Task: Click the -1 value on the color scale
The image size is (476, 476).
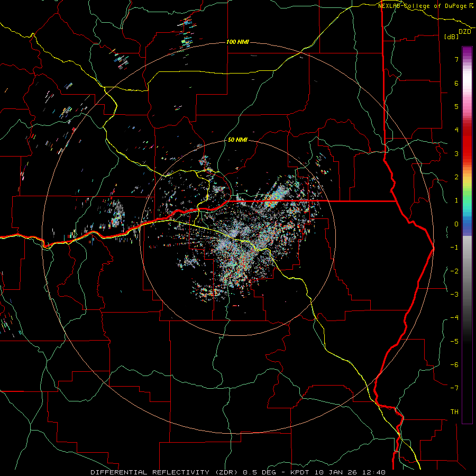Action: click(454, 248)
